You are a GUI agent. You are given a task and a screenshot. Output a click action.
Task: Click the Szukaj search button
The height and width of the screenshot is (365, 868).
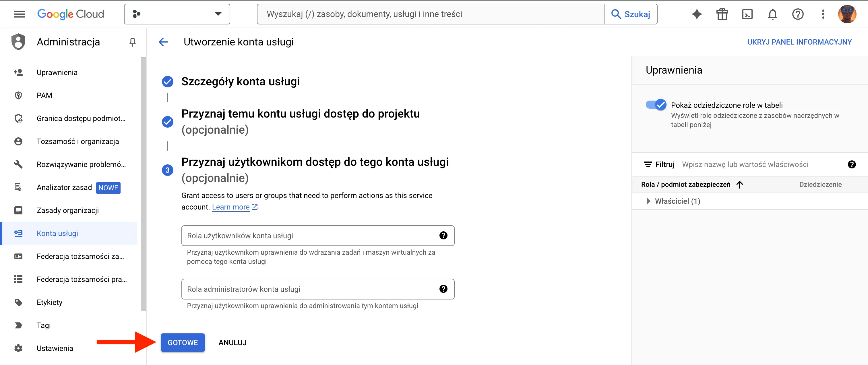coord(631,14)
